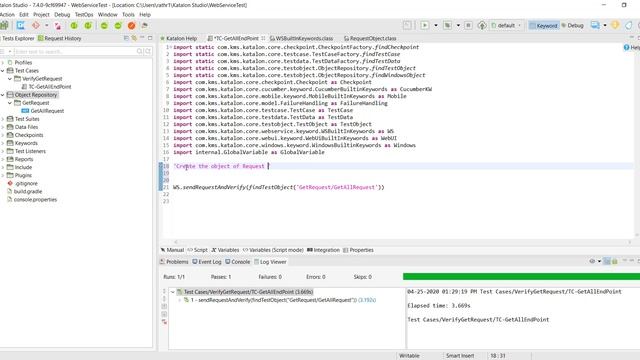Viewport: 640px width, 360px height.
Task: Click the red icon at bottom of log sidebar
Action: click(164, 322)
